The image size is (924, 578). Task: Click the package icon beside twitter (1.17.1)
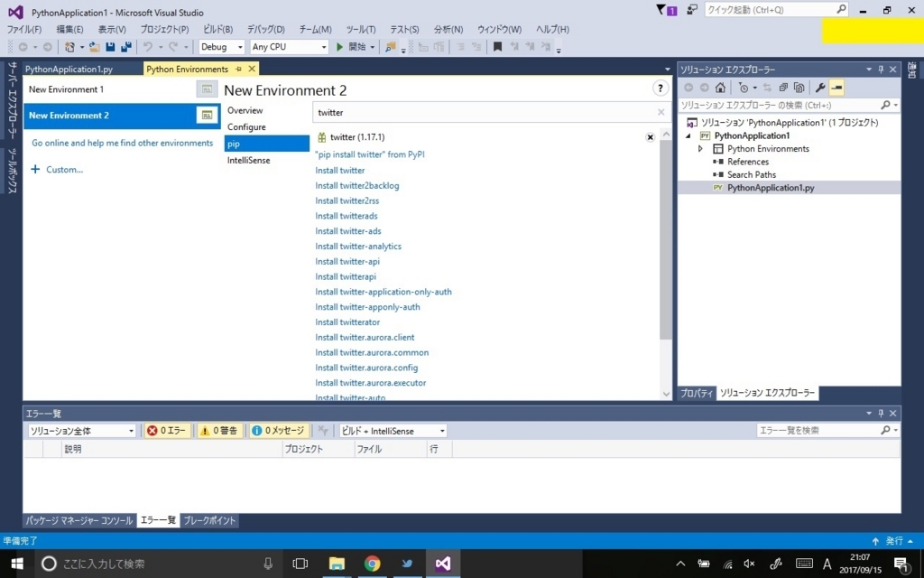pyautogui.click(x=322, y=137)
